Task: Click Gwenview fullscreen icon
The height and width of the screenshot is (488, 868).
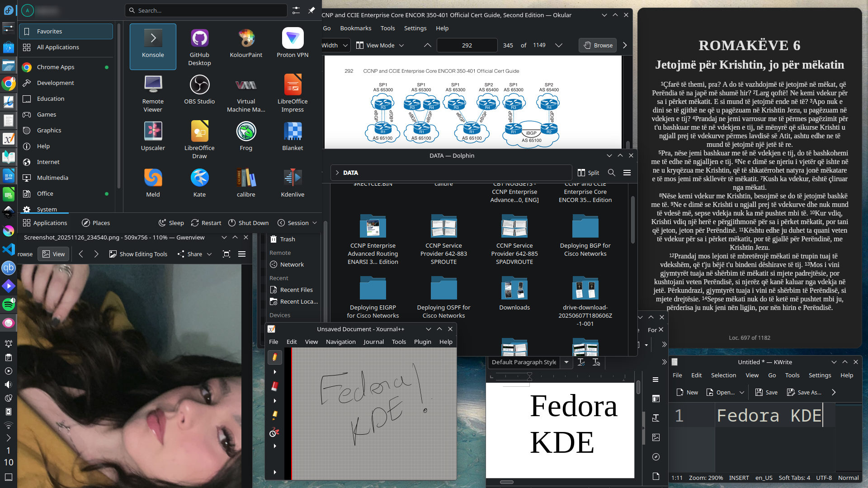Action: (x=226, y=254)
